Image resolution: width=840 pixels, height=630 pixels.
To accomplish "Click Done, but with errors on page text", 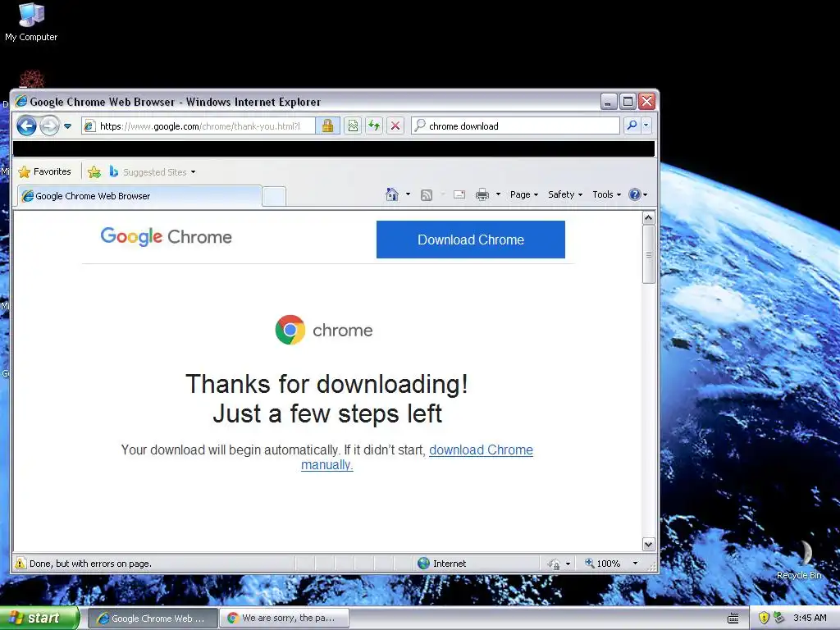I will pos(90,564).
